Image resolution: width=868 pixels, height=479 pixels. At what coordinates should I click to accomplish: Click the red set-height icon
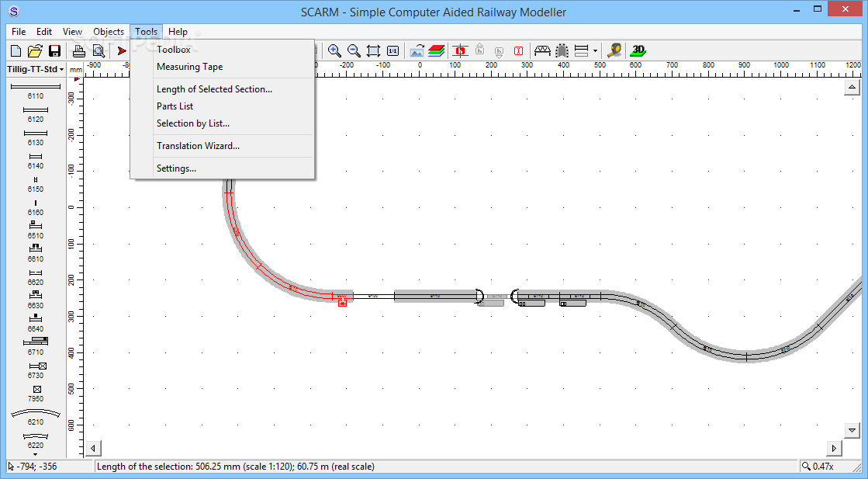tap(460, 51)
